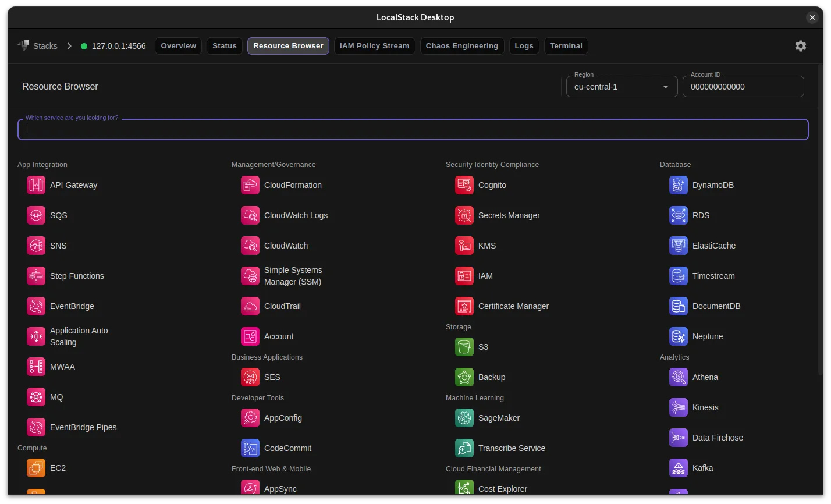The height and width of the screenshot is (504, 831).
Task: Open the Lambda-style API Gateway icon
Action: [35, 185]
